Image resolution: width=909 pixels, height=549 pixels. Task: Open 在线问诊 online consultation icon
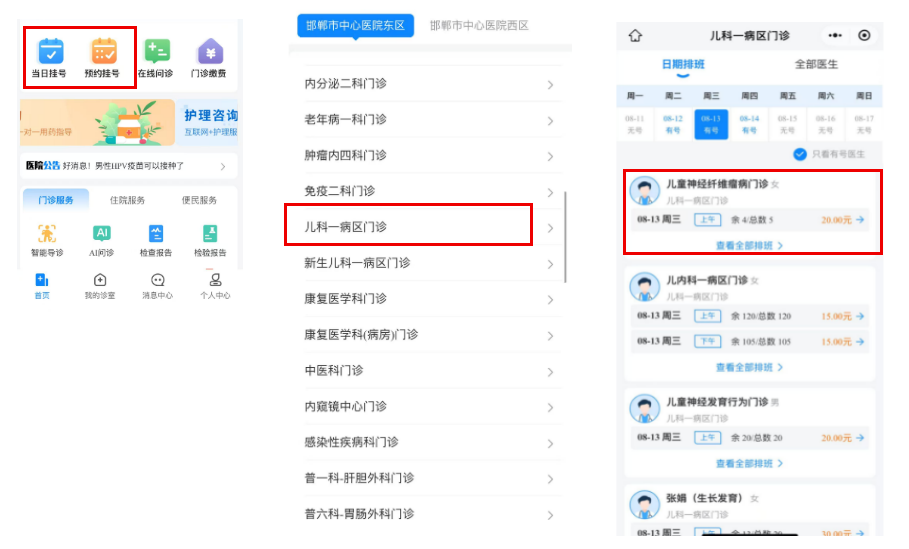pos(156,53)
